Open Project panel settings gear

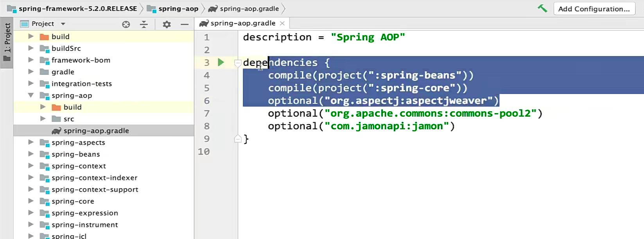coord(167,24)
